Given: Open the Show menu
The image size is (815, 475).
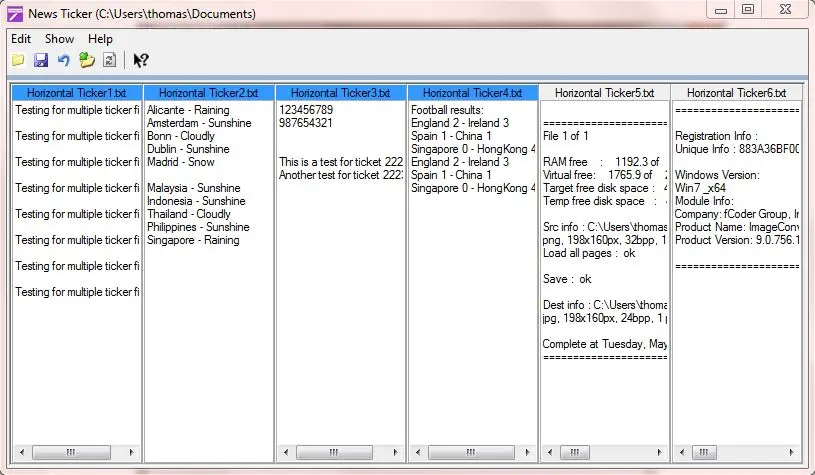Looking at the screenshot, I should [59, 39].
